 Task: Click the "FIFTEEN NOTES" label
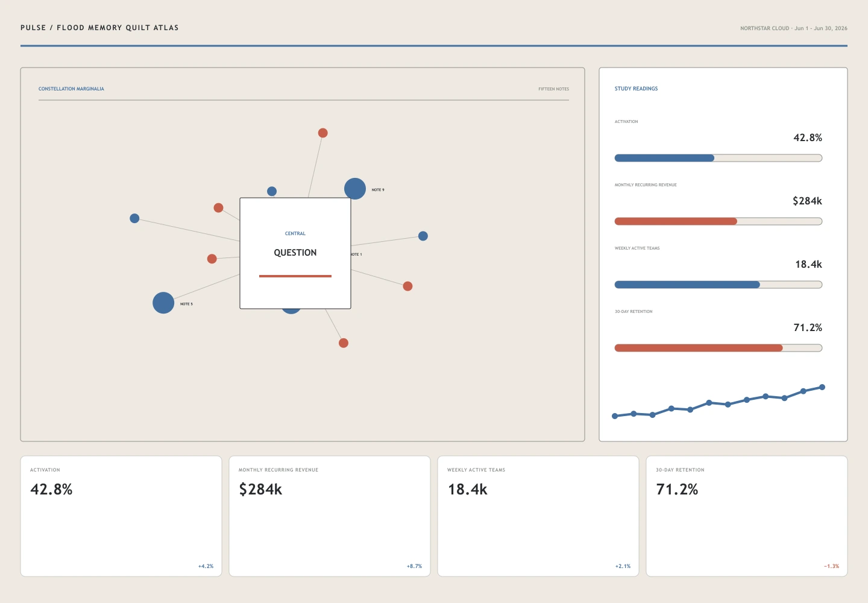coord(553,89)
